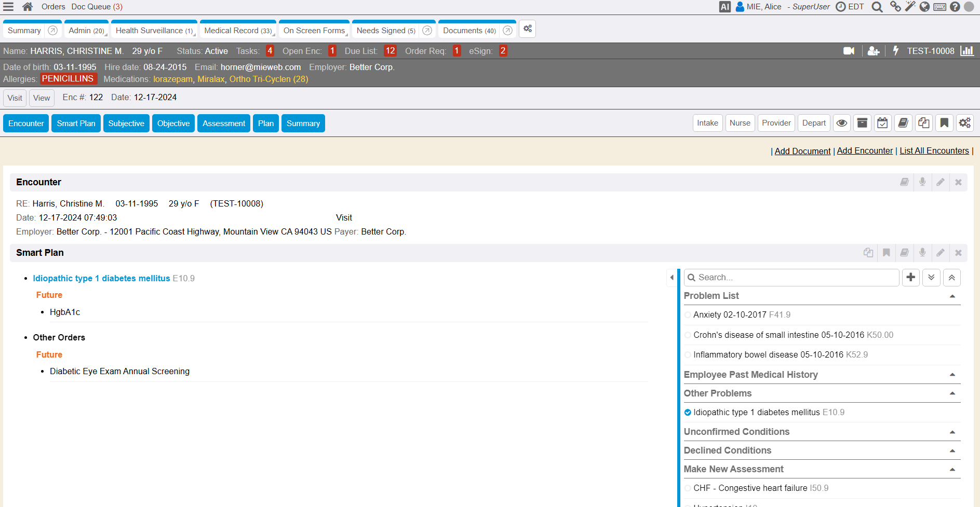The image size is (980, 507).
Task: Click the eye icon in encounter toolbar
Action: click(x=842, y=123)
